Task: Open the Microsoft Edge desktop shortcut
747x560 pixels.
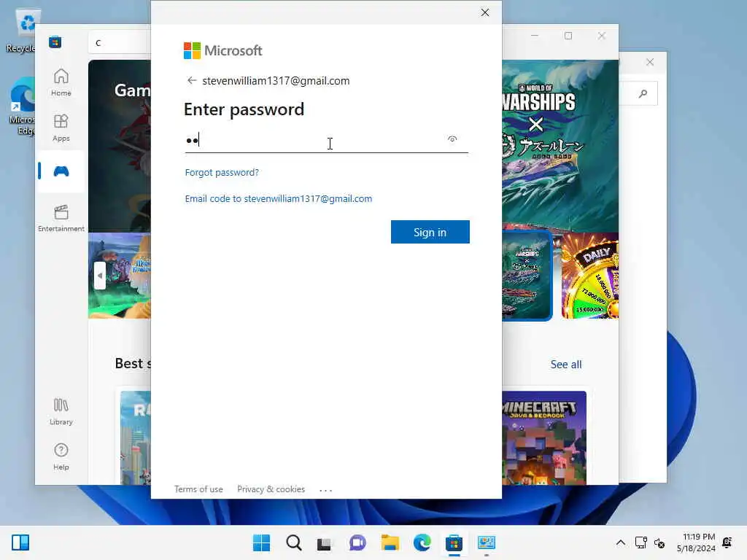Action: point(22,106)
